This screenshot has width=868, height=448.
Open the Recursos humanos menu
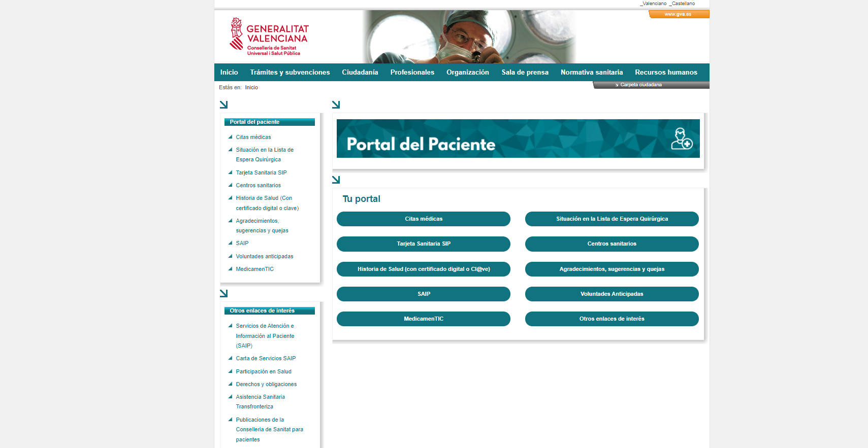tap(666, 73)
